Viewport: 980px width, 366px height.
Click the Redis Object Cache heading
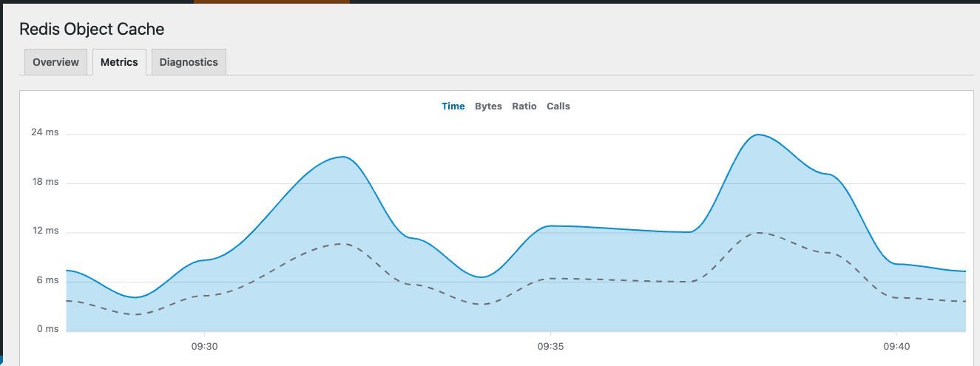click(x=92, y=29)
